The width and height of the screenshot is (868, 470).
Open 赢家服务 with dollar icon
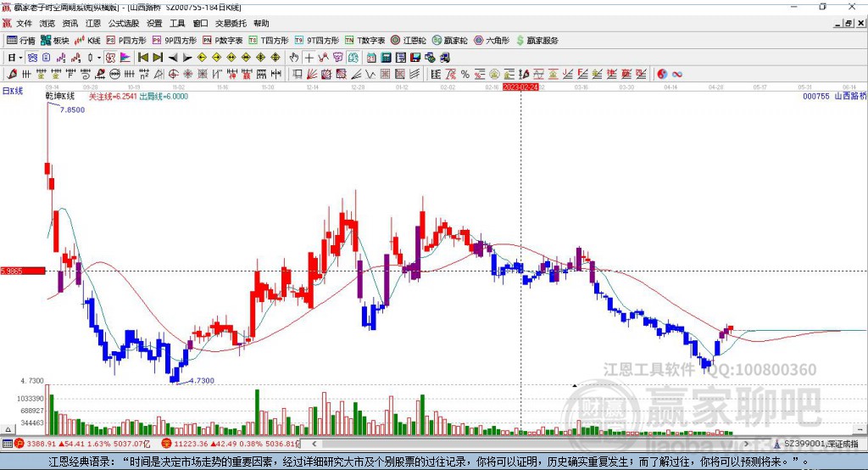coord(537,41)
